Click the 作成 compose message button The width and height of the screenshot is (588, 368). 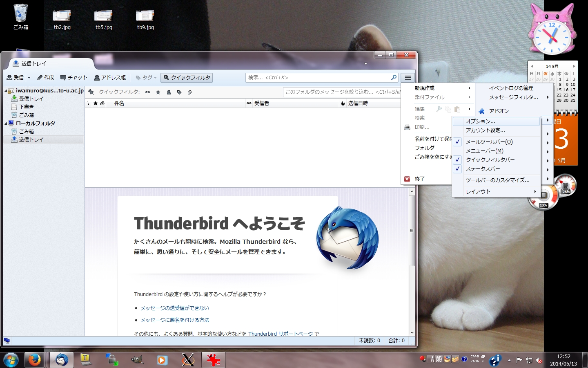pyautogui.click(x=45, y=77)
